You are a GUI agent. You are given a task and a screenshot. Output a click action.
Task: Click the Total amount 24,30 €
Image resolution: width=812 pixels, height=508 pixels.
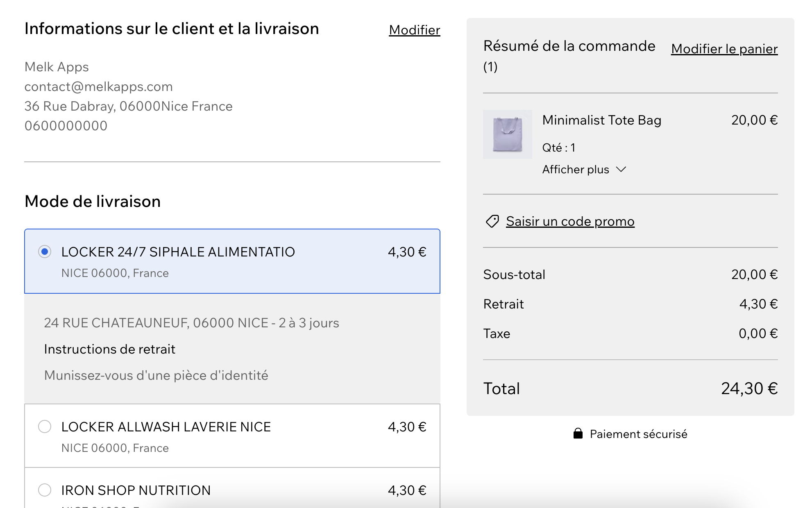(749, 388)
